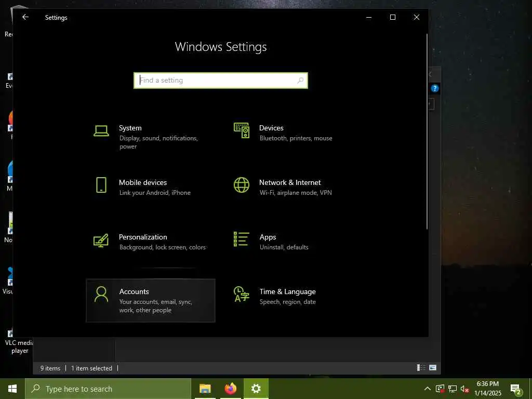Click the Accounts person icon
The height and width of the screenshot is (399, 532).
[x=101, y=294]
